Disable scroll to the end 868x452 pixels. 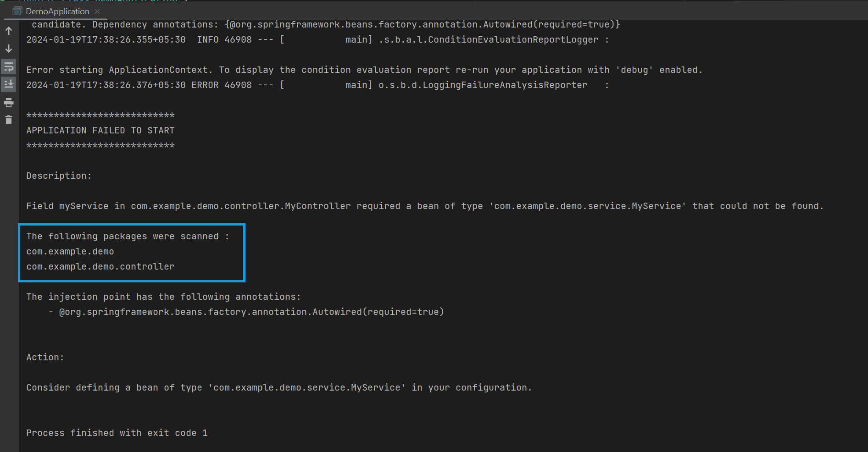pos(8,84)
